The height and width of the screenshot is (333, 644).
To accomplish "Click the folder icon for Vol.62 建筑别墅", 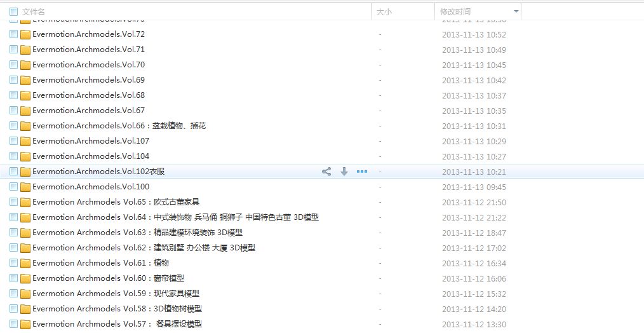I will pyautogui.click(x=25, y=248).
